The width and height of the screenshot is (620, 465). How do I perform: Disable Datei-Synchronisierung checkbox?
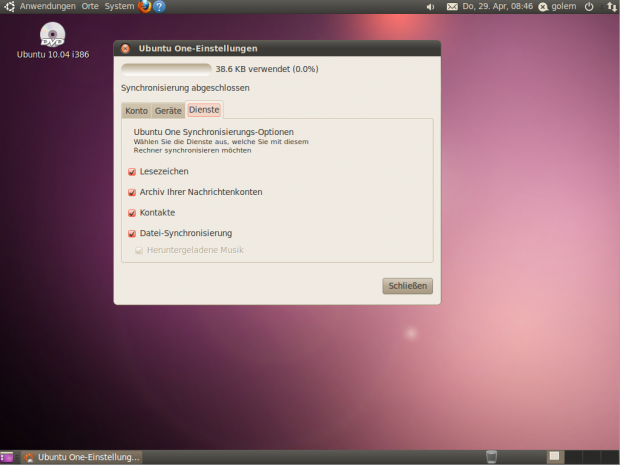[132, 233]
